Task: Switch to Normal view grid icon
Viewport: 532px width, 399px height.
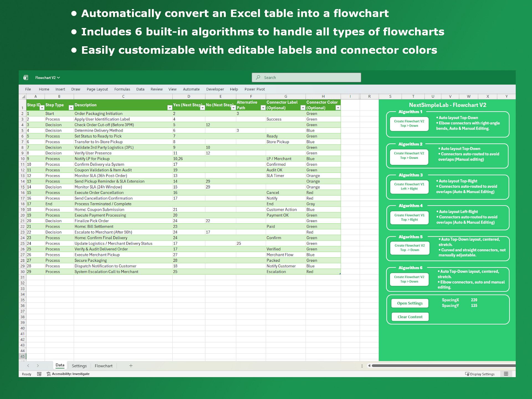Action: click(506, 374)
